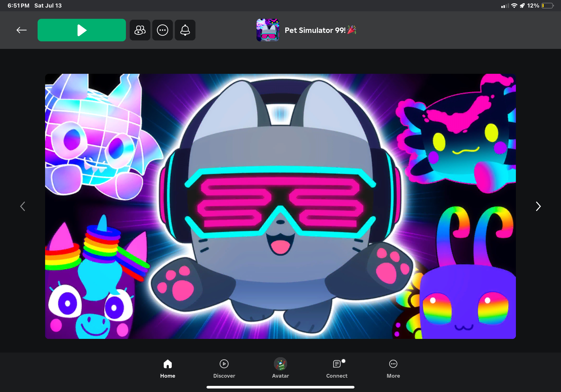Toggle the notification bell for this game
Viewport: 561px width, 392px height.
click(x=185, y=30)
